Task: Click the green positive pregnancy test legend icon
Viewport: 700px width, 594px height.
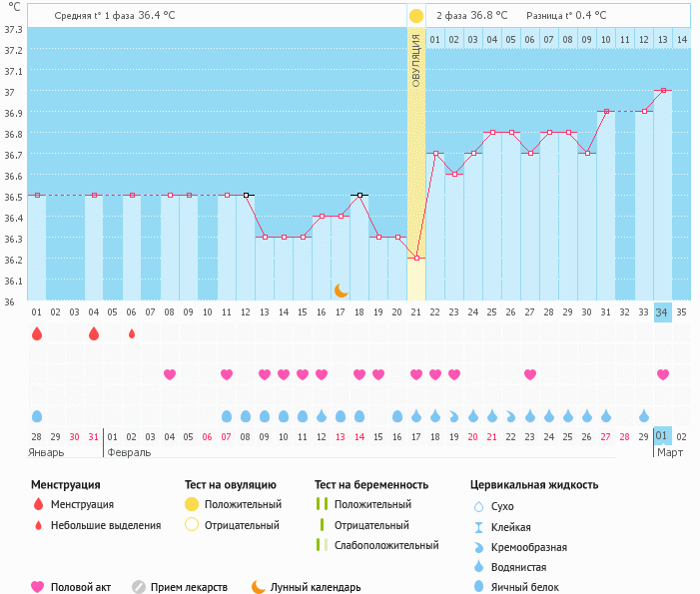Action: pyautogui.click(x=322, y=504)
